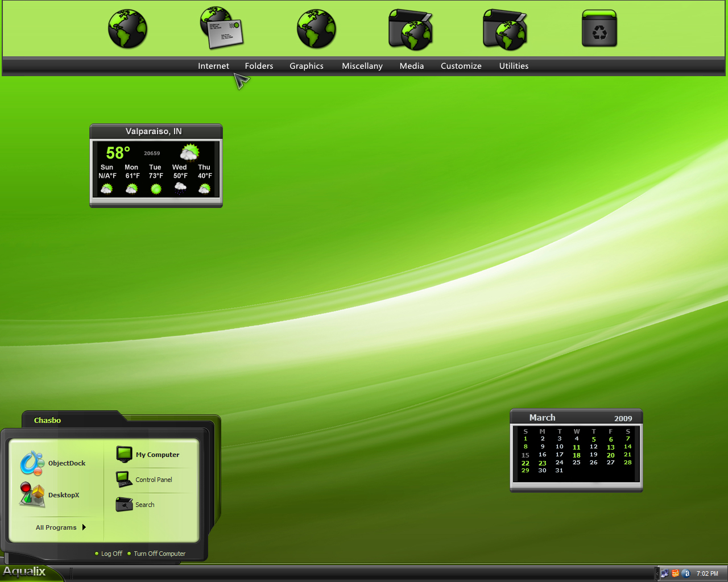
Task: Click the recycle bin icon in dock
Action: [x=599, y=28]
